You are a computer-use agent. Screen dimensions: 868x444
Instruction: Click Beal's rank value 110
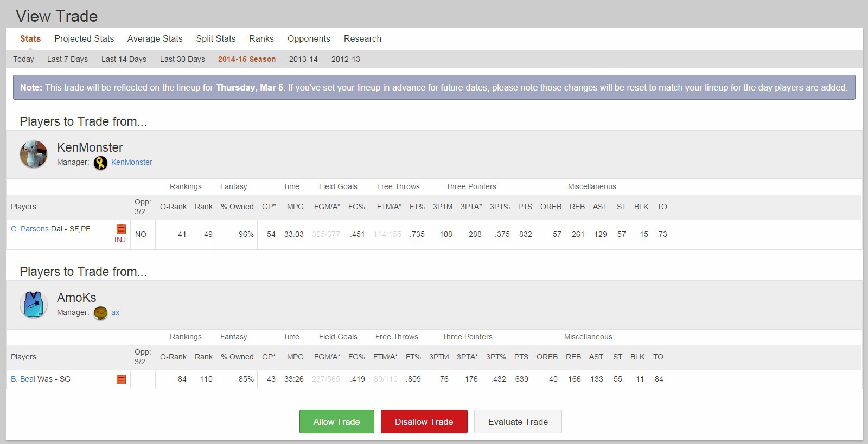pyautogui.click(x=206, y=379)
